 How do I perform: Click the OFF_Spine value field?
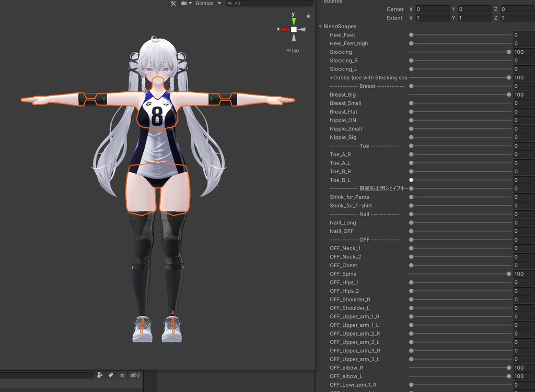pyautogui.click(x=524, y=274)
